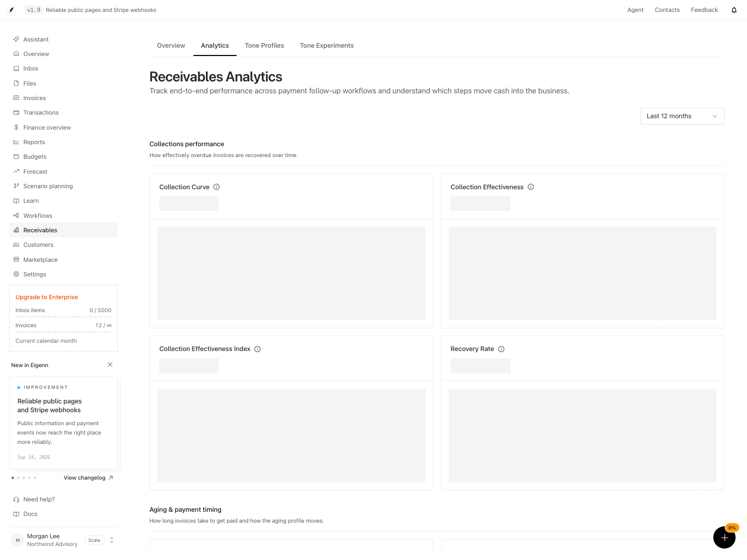Click the Invoices usage bar
Viewport: 747px width, 560px height.
pos(63,332)
